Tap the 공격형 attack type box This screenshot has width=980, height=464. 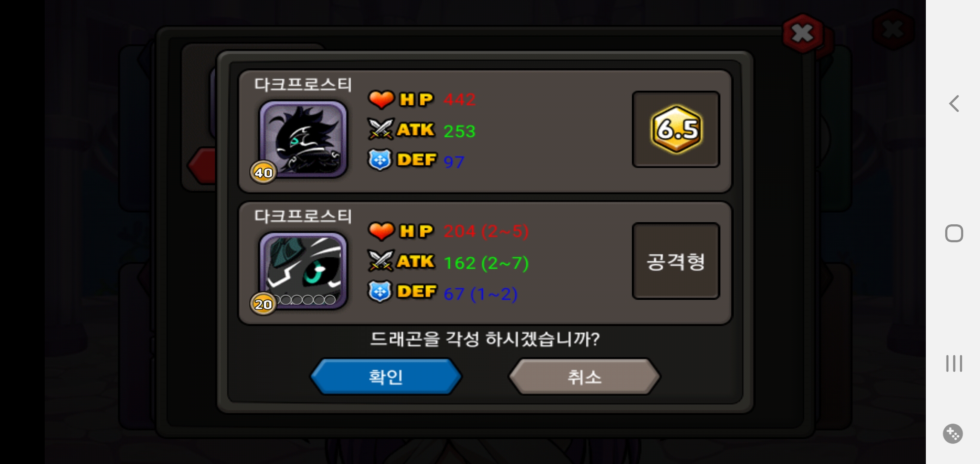tap(676, 261)
